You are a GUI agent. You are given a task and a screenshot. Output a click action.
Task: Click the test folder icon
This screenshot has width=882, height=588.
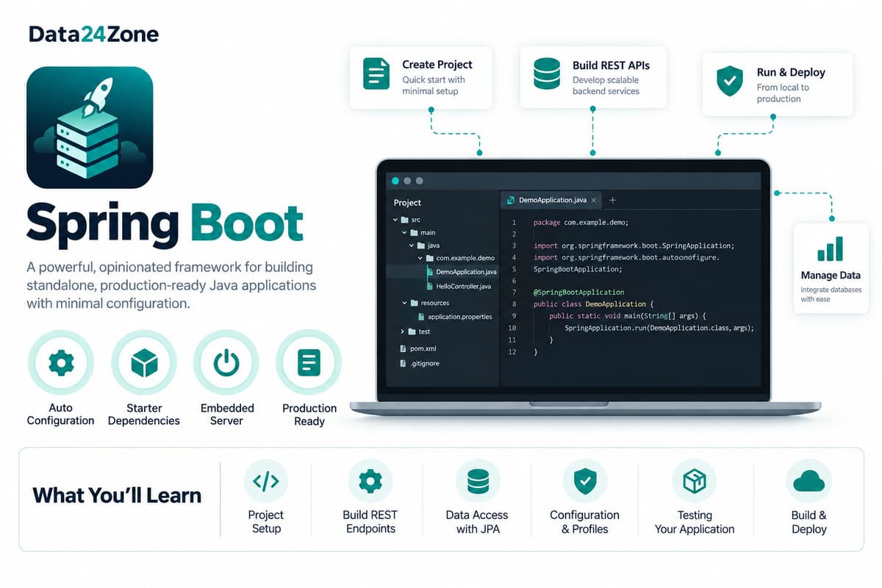coord(412,331)
